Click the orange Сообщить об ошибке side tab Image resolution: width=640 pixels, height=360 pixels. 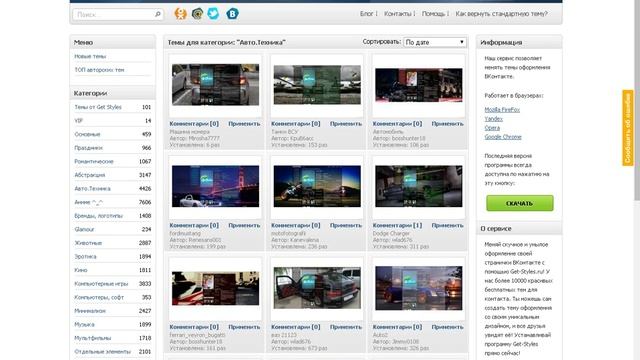628,128
